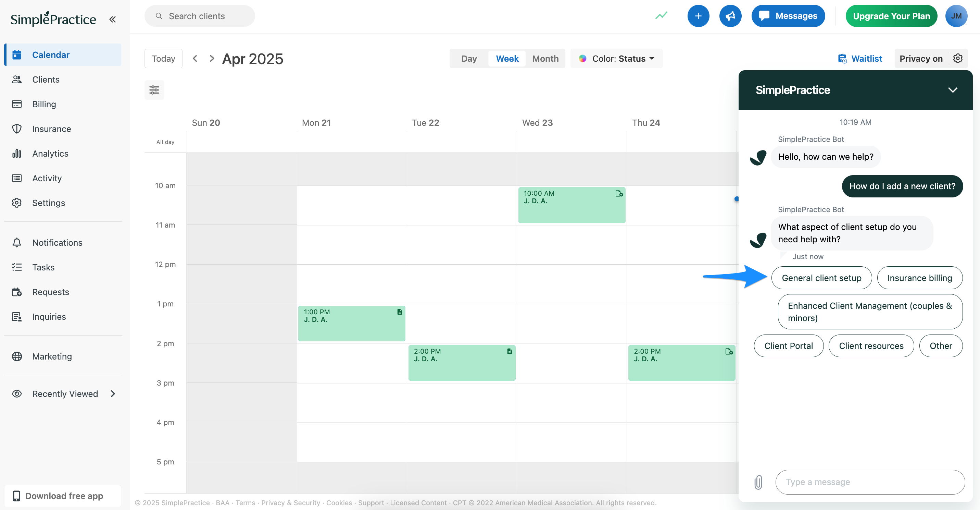Choose Client resources chat option
Screen dimensions: 980x510
[x=871, y=345]
